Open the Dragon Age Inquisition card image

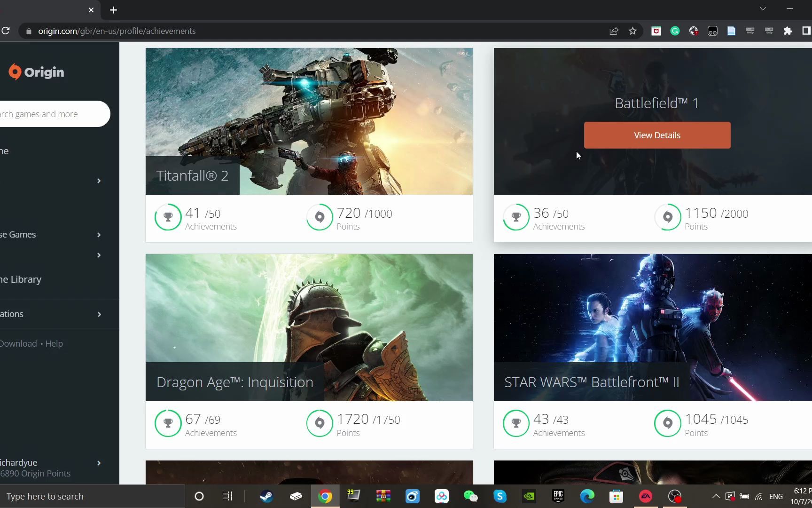coord(309,328)
